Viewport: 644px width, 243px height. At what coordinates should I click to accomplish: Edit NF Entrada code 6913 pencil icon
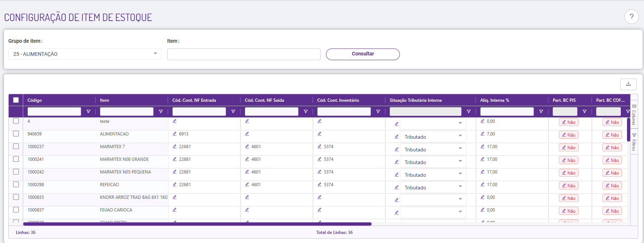point(175,134)
